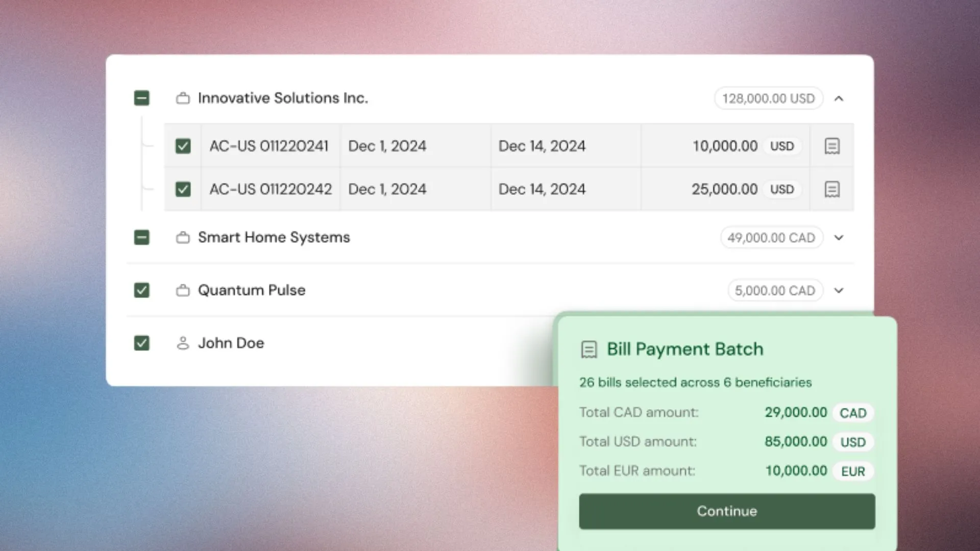This screenshot has width=980, height=551.
Task: Click the 128,000.00 USD total badge
Action: [x=768, y=98]
